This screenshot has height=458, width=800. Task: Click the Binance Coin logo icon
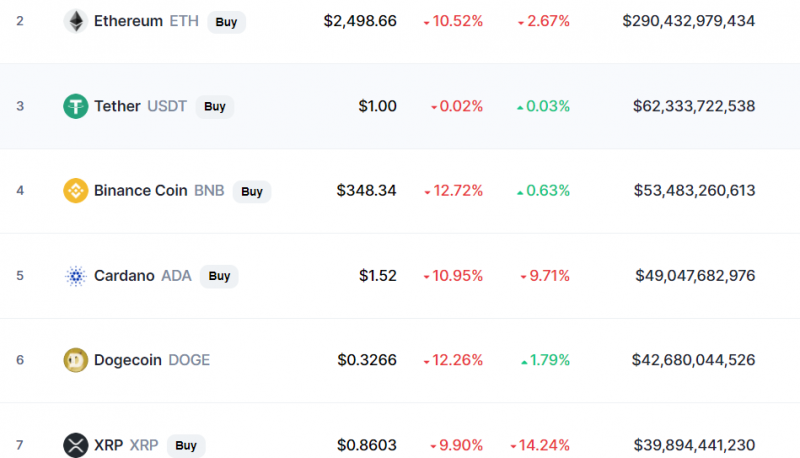click(76, 191)
